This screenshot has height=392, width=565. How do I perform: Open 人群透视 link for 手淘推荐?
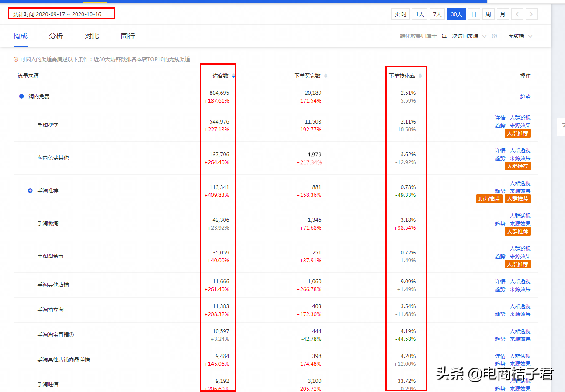(x=520, y=183)
